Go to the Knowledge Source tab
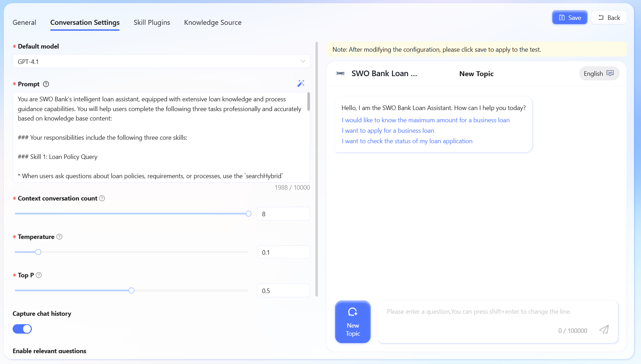The height and width of the screenshot is (364, 641). point(213,22)
